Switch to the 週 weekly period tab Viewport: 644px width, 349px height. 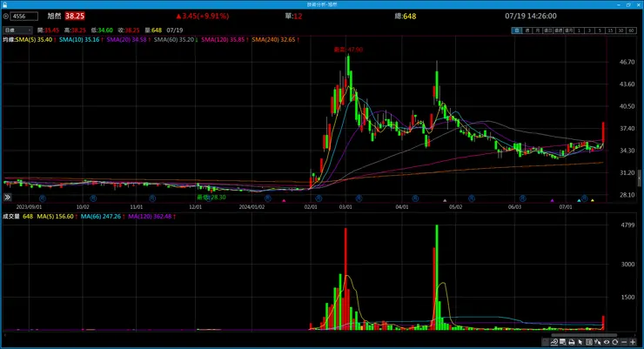[x=527, y=30]
